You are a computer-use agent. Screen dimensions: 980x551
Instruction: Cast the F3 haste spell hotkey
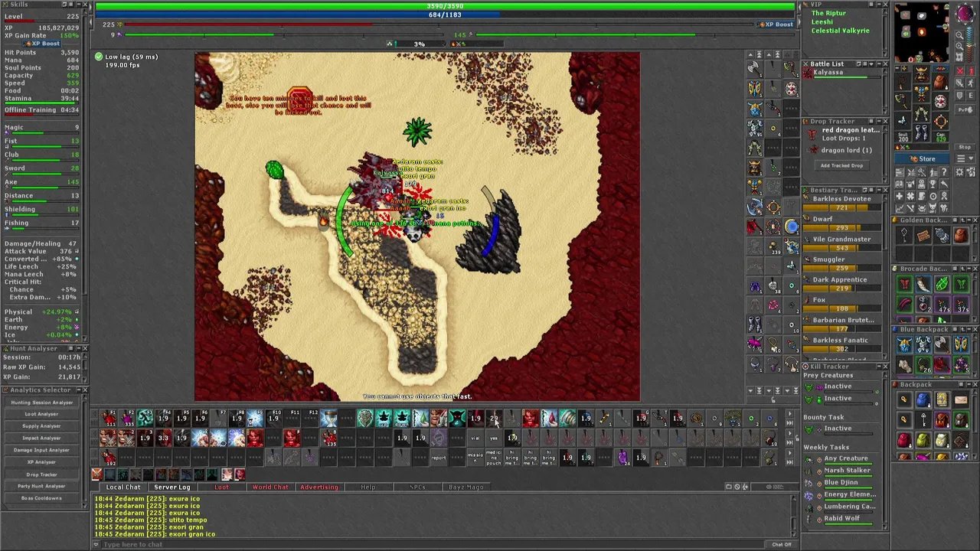tap(145, 418)
